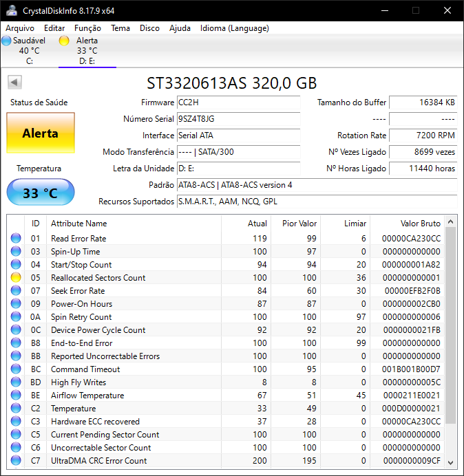Screen dimensions: 464x476
Task: Open the Ajuda menu
Action: pyautogui.click(x=180, y=28)
